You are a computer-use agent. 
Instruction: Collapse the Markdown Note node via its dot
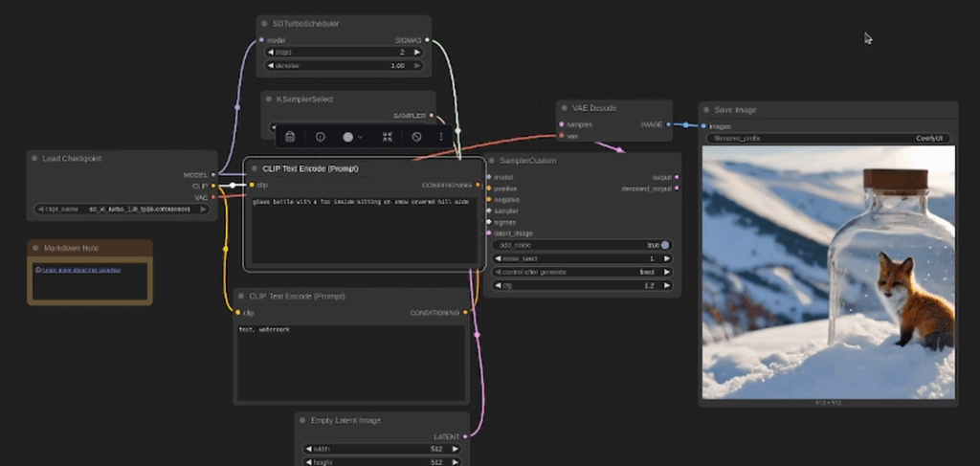(35, 249)
